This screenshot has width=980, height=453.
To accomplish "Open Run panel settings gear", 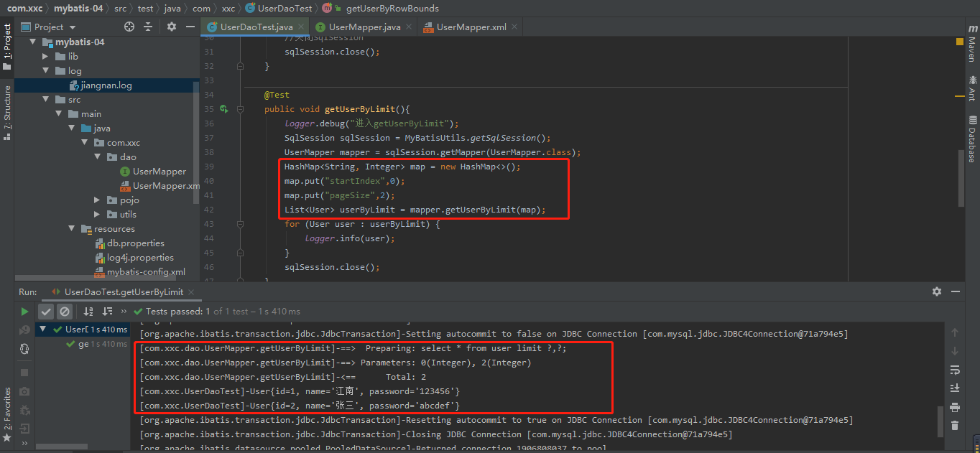I will click(937, 291).
